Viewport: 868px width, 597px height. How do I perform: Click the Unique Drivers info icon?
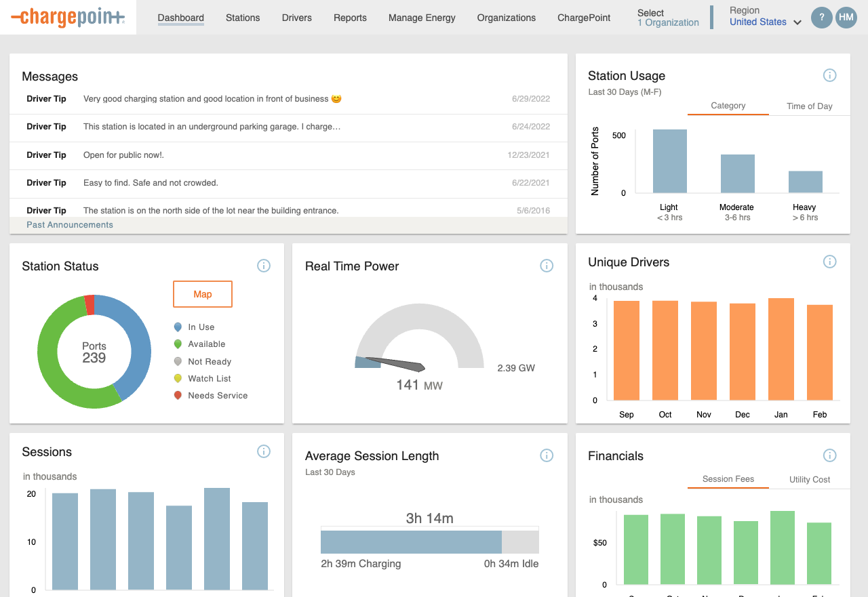tap(829, 261)
